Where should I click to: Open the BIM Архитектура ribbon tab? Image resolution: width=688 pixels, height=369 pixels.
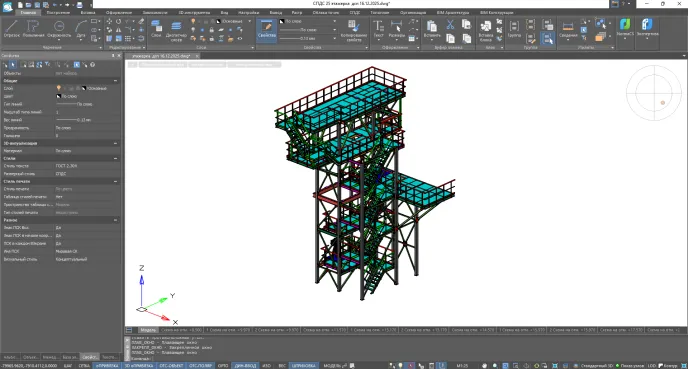(x=453, y=13)
